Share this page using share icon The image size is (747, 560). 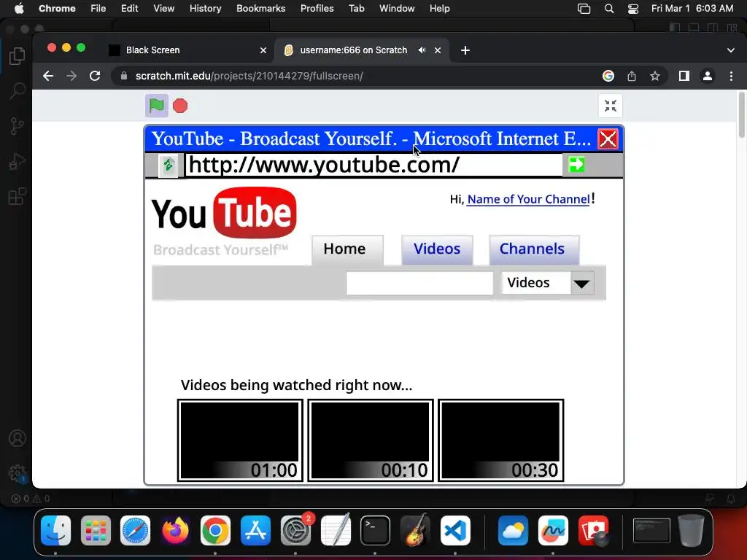click(632, 76)
